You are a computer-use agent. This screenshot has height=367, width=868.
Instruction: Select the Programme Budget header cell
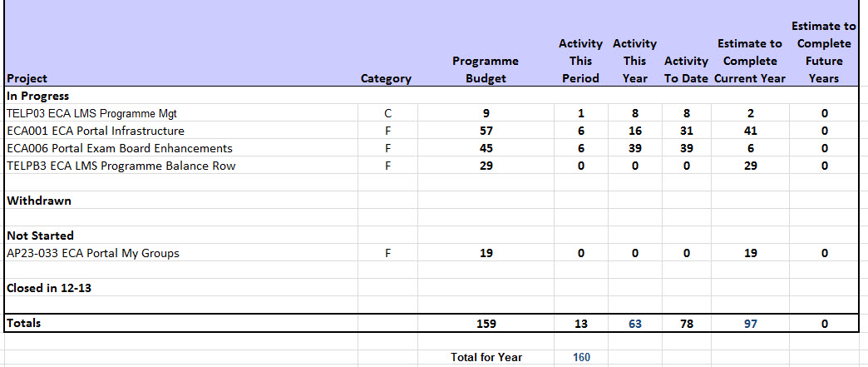[486, 69]
